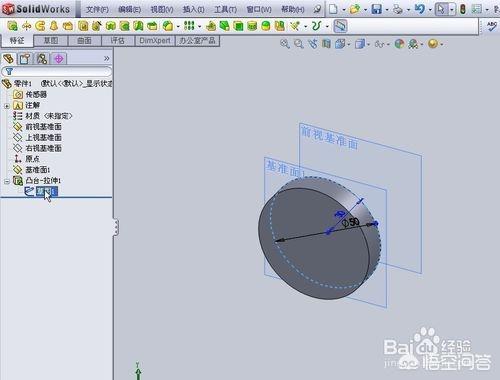Click the rebuild traffic light icon
This screenshot has width=500, height=380.
[463, 9]
